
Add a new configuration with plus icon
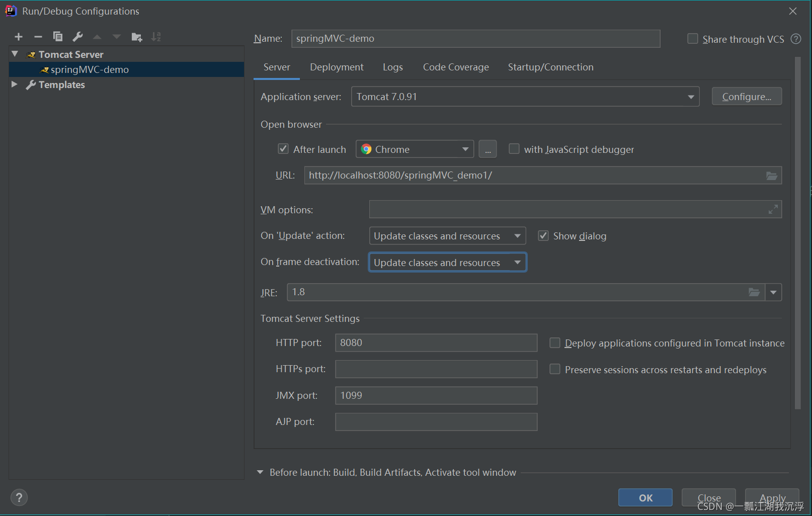(19, 37)
